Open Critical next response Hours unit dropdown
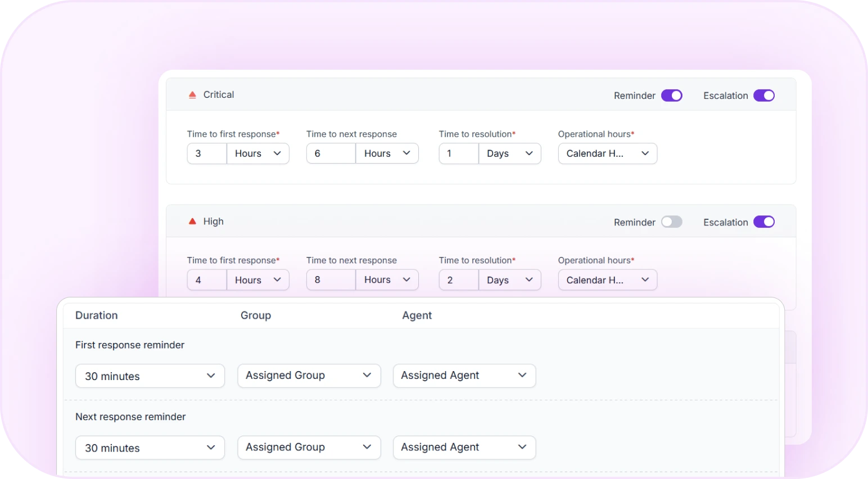Image resolution: width=868 pixels, height=479 pixels. 387,153
